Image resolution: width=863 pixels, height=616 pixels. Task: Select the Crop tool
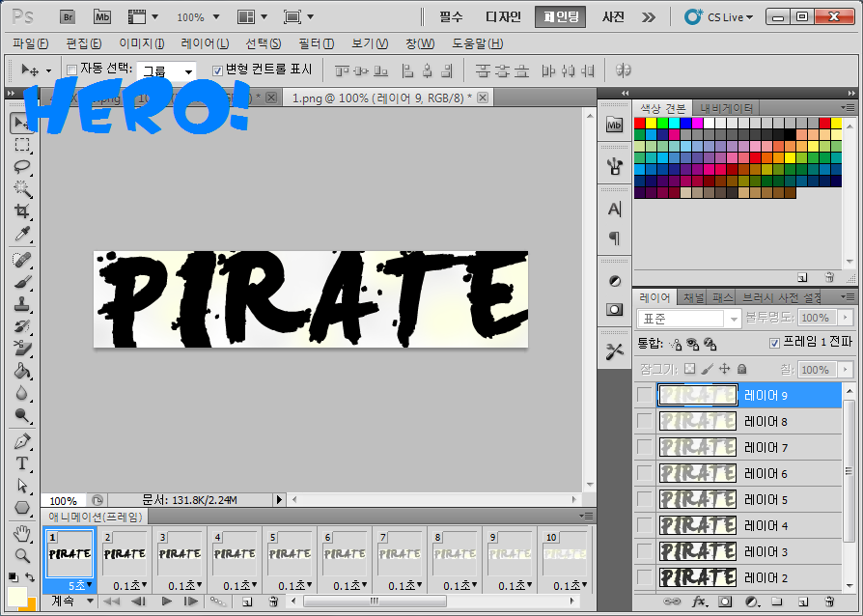click(22, 210)
